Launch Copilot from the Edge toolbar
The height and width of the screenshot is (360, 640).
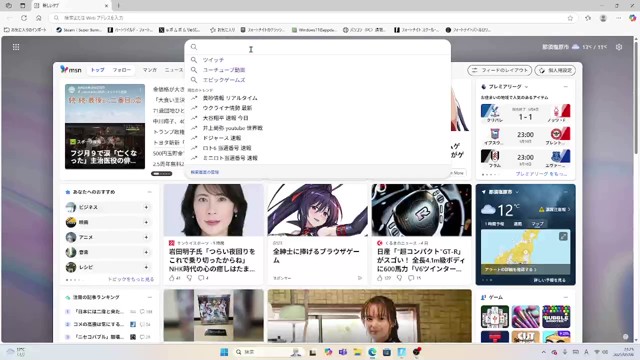click(x=632, y=18)
